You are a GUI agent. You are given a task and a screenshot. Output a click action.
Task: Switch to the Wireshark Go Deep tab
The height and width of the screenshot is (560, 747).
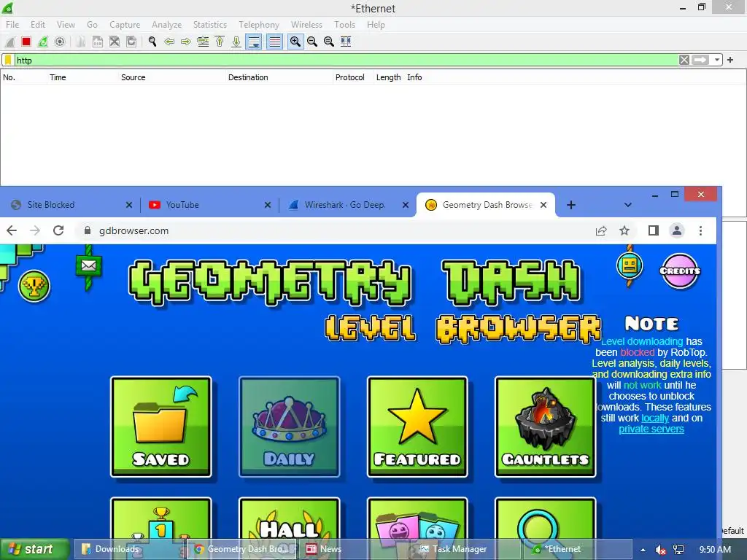tap(345, 205)
